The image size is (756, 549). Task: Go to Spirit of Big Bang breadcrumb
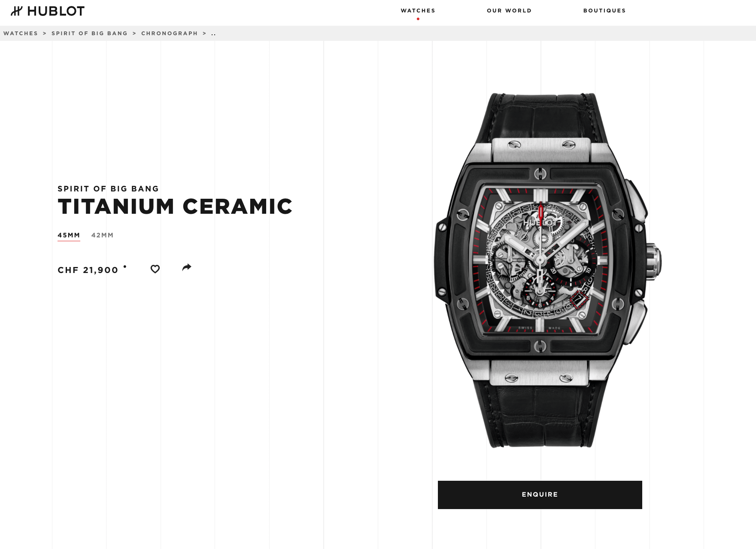coord(90,33)
